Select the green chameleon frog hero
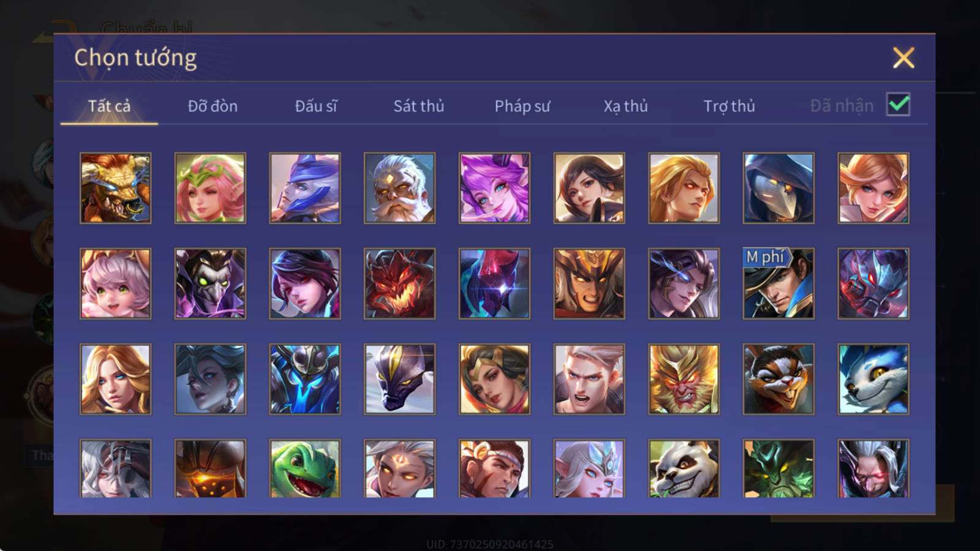 tap(305, 468)
